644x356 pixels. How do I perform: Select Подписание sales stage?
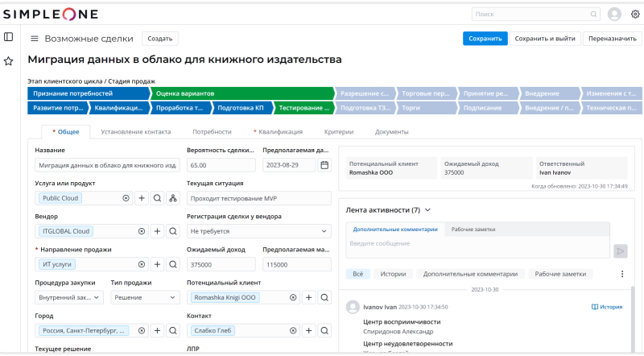(488, 108)
